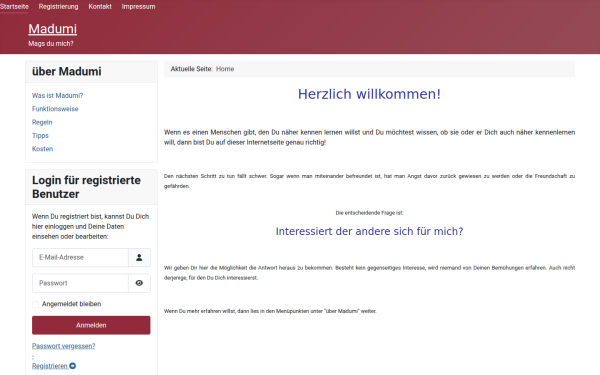Click the Login für registrierte Benutzer heading
The image size is (600, 375).
pos(86,187)
